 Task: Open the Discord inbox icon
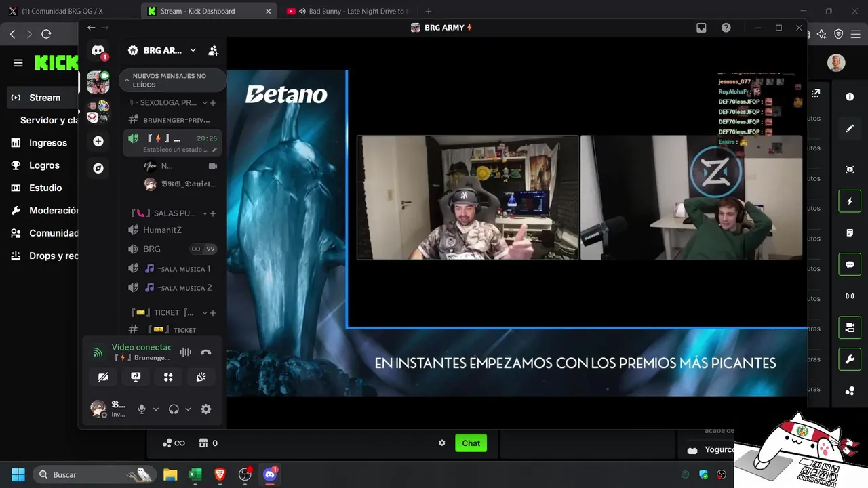click(701, 28)
